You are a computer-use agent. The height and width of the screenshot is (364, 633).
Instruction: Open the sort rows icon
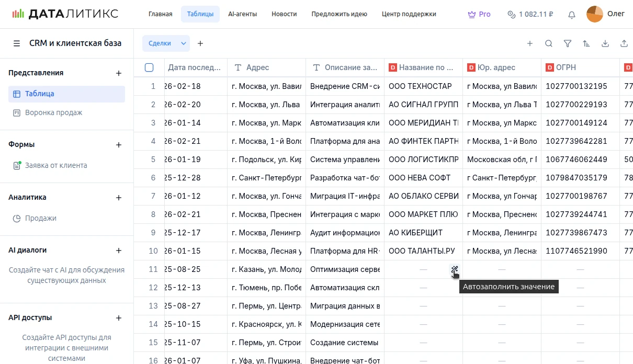click(586, 44)
